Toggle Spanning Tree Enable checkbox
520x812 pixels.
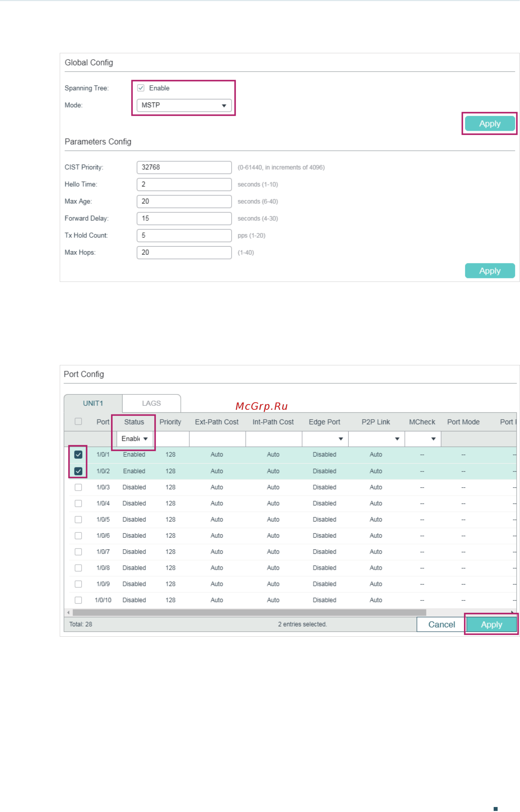(141, 88)
